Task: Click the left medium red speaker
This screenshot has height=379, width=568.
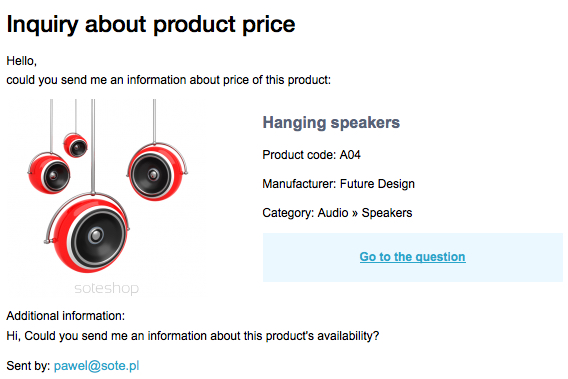Action: pyautogui.click(x=49, y=173)
